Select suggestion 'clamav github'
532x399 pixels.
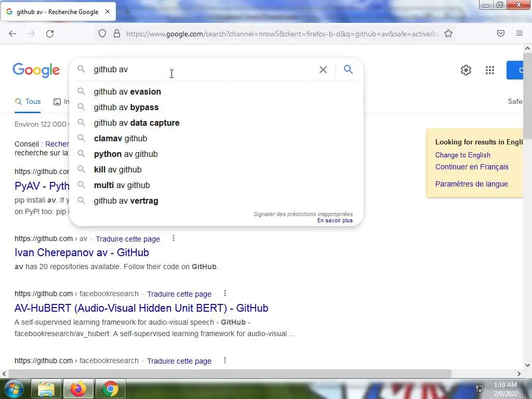coord(217,138)
